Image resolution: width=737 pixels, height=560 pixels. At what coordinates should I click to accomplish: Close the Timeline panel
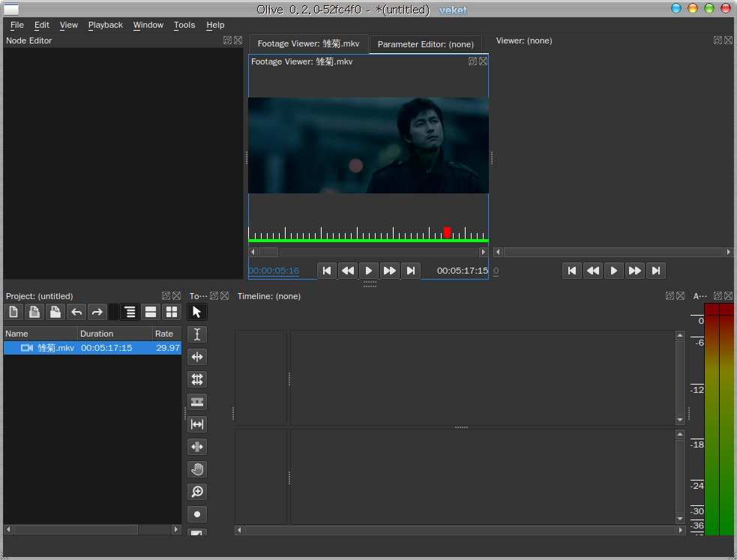click(x=681, y=296)
